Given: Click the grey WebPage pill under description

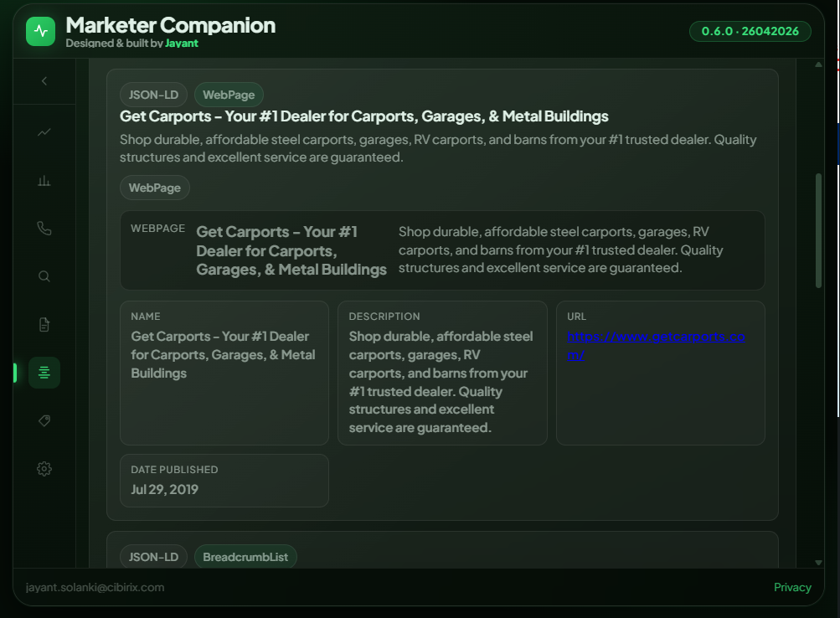Looking at the screenshot, I should pos(155,188).
